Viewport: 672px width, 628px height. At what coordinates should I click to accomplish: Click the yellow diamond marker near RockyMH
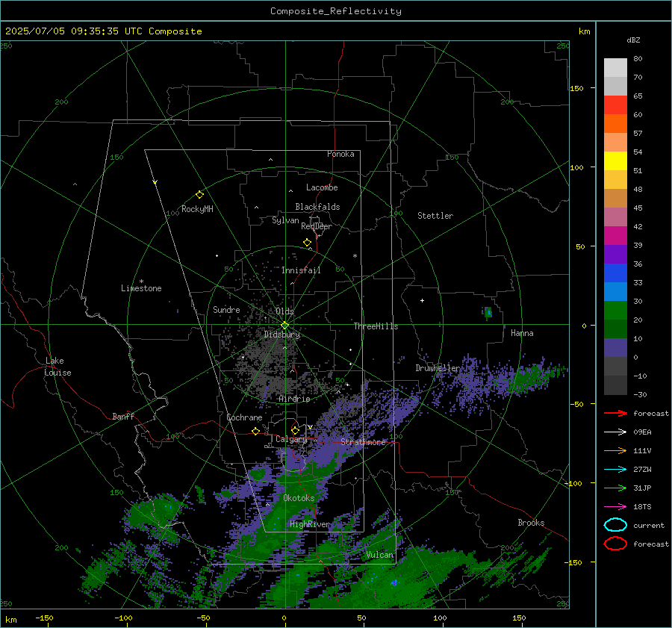(199, 195)
